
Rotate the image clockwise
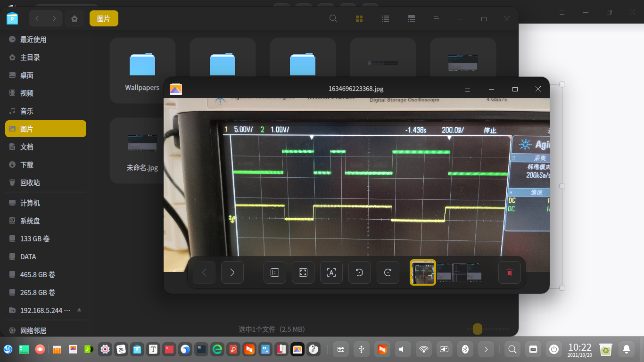[388, 272]
